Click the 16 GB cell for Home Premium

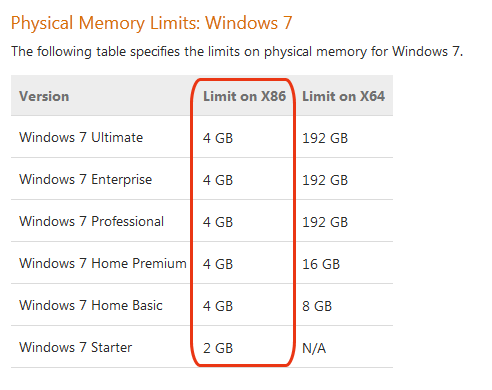coord(321,264)
